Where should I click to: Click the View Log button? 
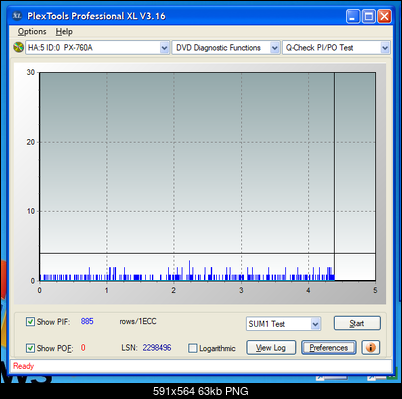coord(271,348)
